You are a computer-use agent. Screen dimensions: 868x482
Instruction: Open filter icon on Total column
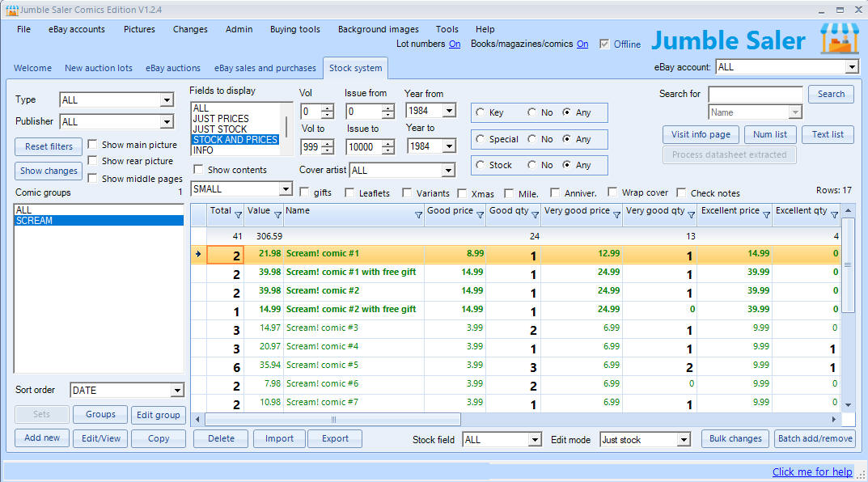[238, 215]
